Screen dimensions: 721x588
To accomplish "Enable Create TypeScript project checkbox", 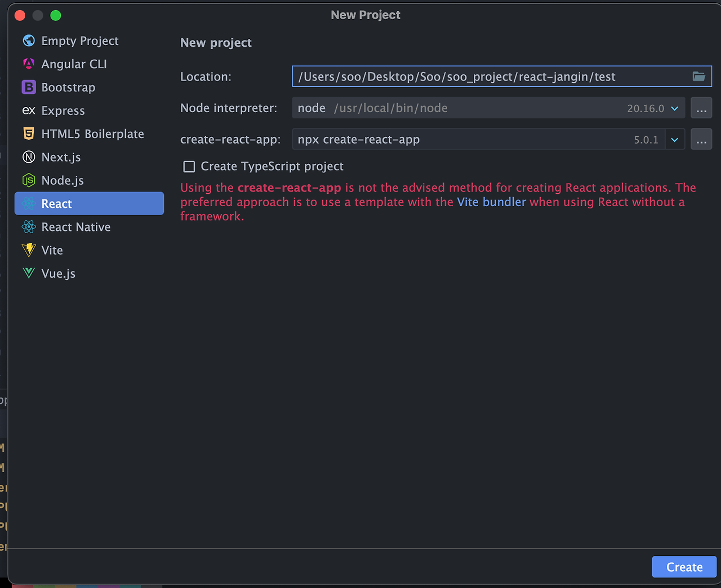I will click(189, 167).
